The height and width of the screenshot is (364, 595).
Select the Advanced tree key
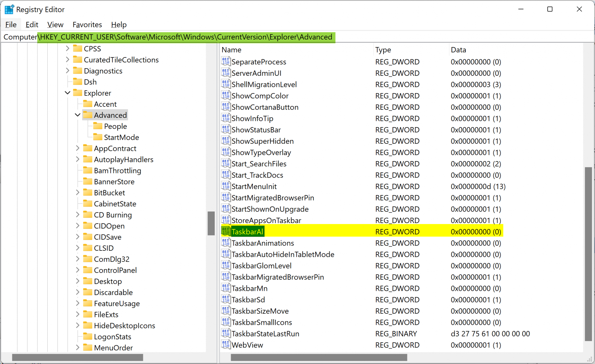pyautogui.click(x=110, y=115)
